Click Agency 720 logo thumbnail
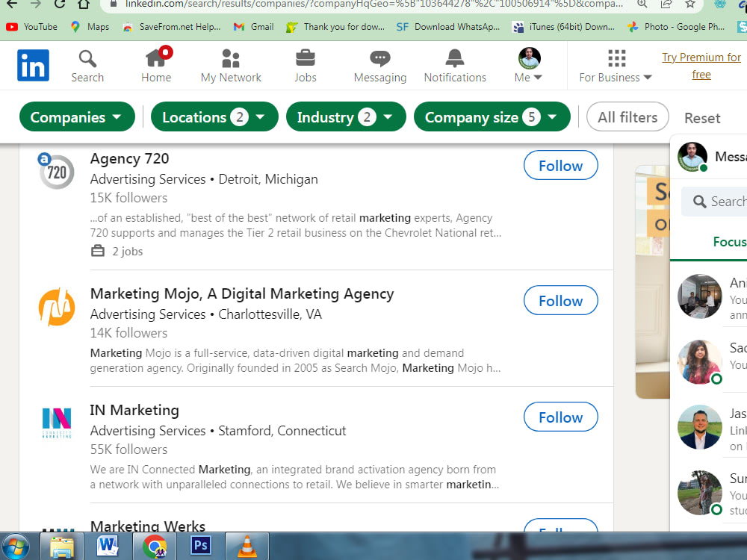This screenshot has height=560, width=747. (56, 171)
